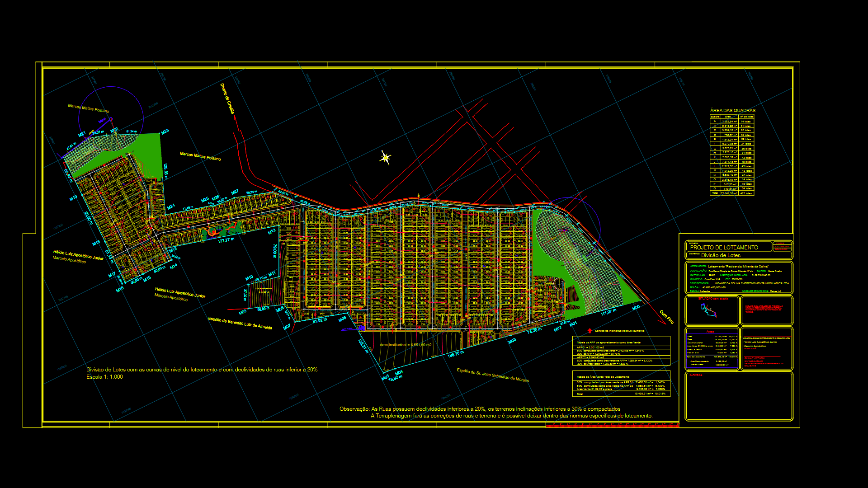Click the Divisão de Lotes subtitle text
The height and width of the screenshot is (488, 868).
pos(721,255)
